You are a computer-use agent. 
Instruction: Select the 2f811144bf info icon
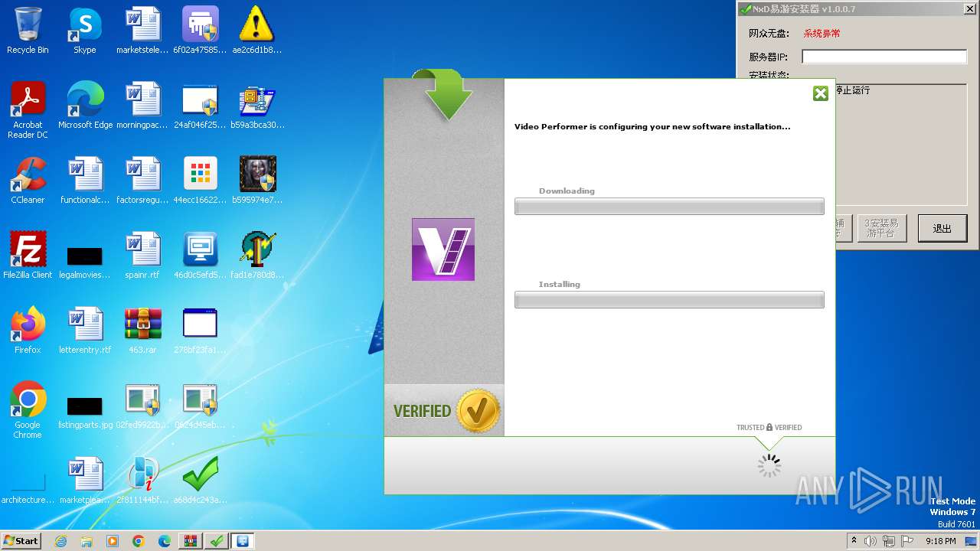pos(142,481)
